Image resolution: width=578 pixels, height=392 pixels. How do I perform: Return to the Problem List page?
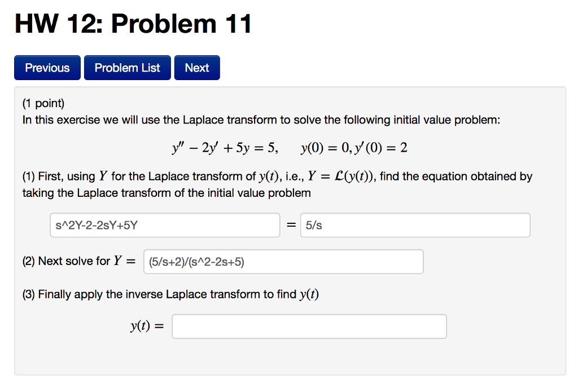127,67
